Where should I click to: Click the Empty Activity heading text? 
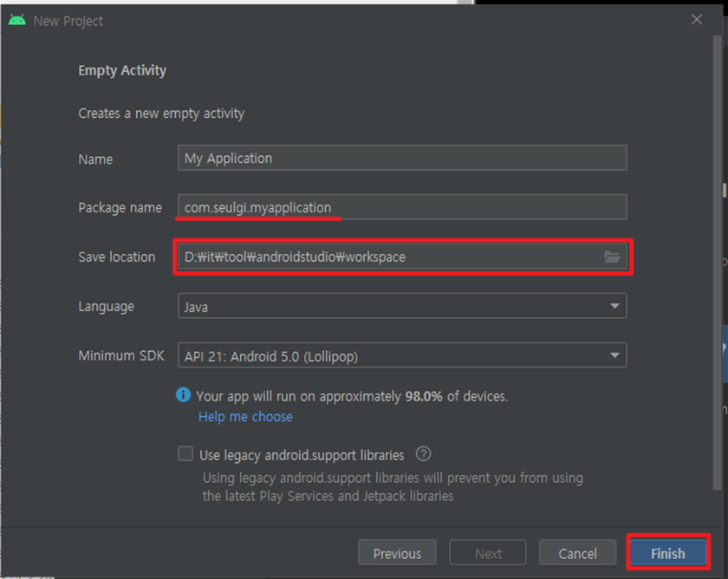tap(122, 70)
